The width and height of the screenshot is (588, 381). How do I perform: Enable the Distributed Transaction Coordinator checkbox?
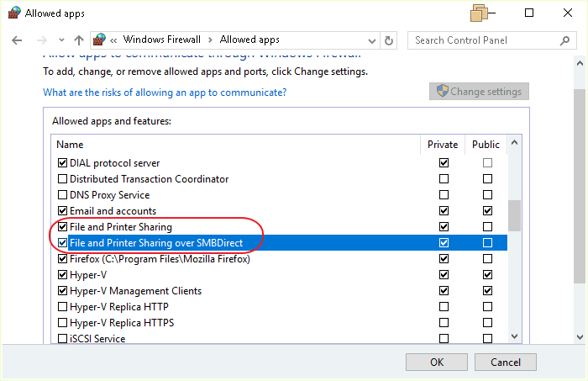(62, 179)
